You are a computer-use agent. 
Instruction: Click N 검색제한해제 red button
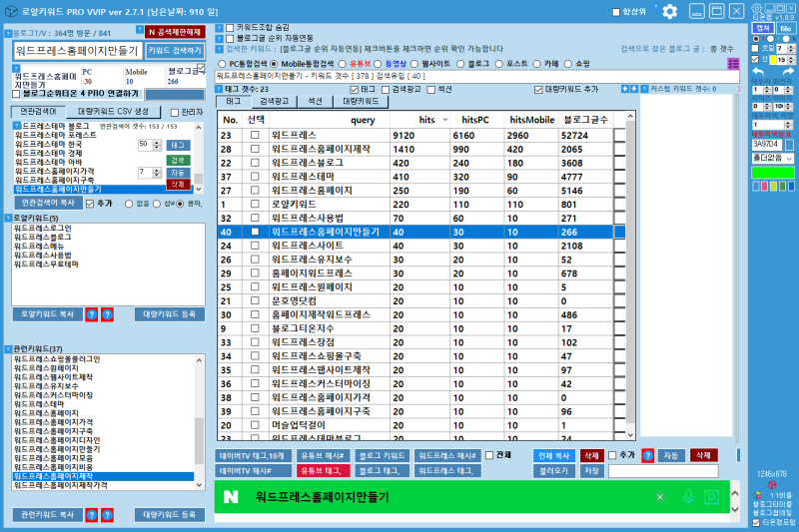pyautogui.click(x=175, y=32)
